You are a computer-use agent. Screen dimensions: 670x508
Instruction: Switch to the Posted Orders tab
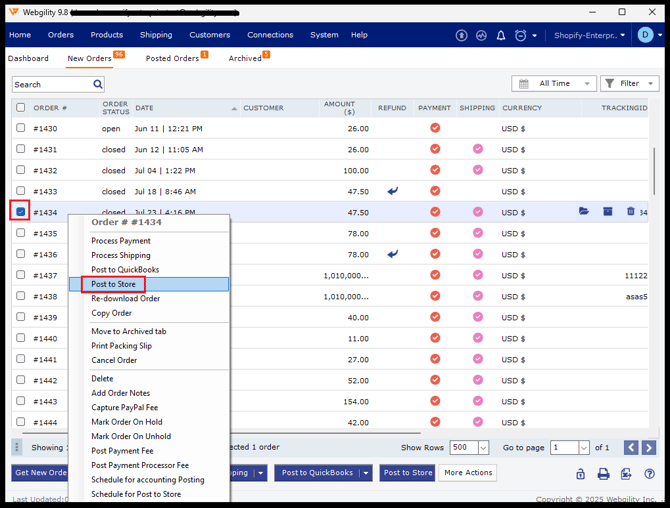pyautogui.click(x=172, y=58)
